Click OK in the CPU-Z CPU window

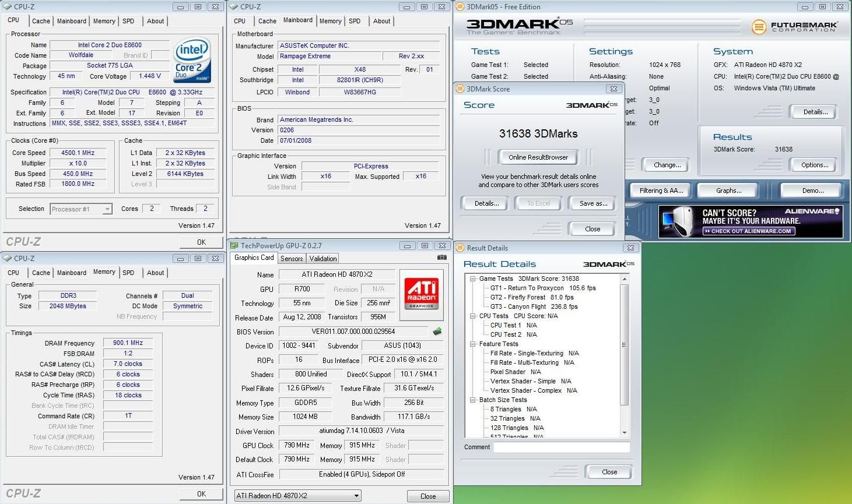click(x=201, y=242)
